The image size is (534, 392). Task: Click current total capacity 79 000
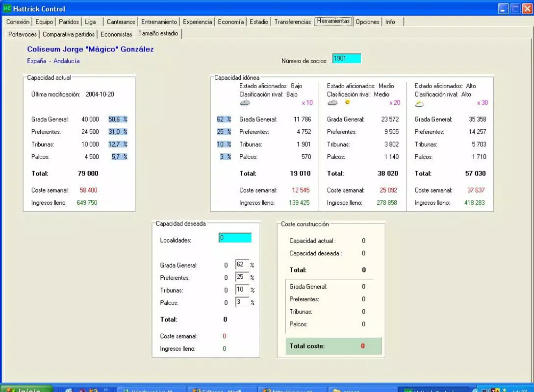click(x=88, y=173)
